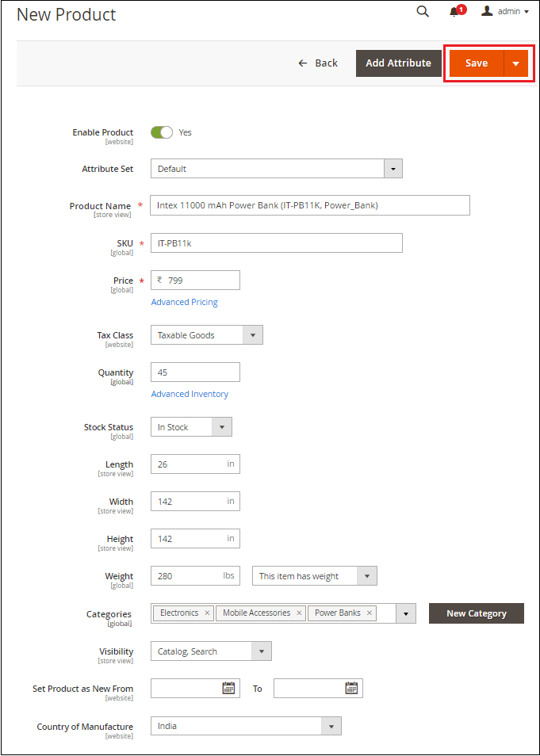Open the 'To' date calendar icon
540x756 pixels.
[x=351, y=688]
